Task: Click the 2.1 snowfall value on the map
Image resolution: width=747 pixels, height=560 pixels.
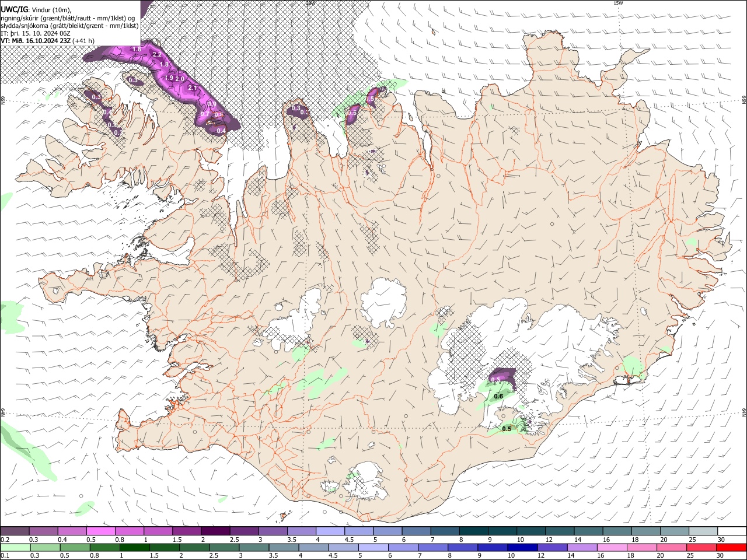Action: pos(193,87)
